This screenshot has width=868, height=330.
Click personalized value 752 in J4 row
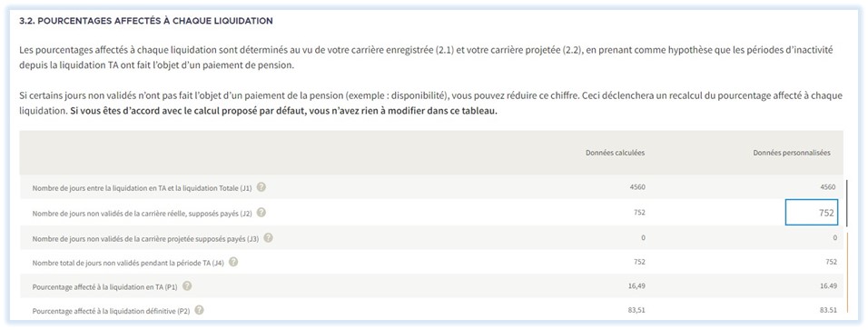click(x=831, y=263)
